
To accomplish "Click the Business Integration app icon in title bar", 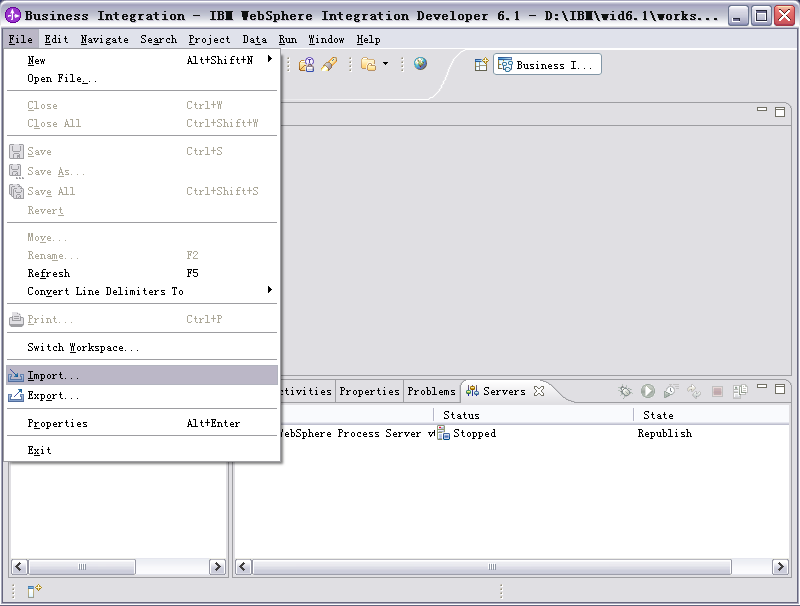I will (13, 16).
